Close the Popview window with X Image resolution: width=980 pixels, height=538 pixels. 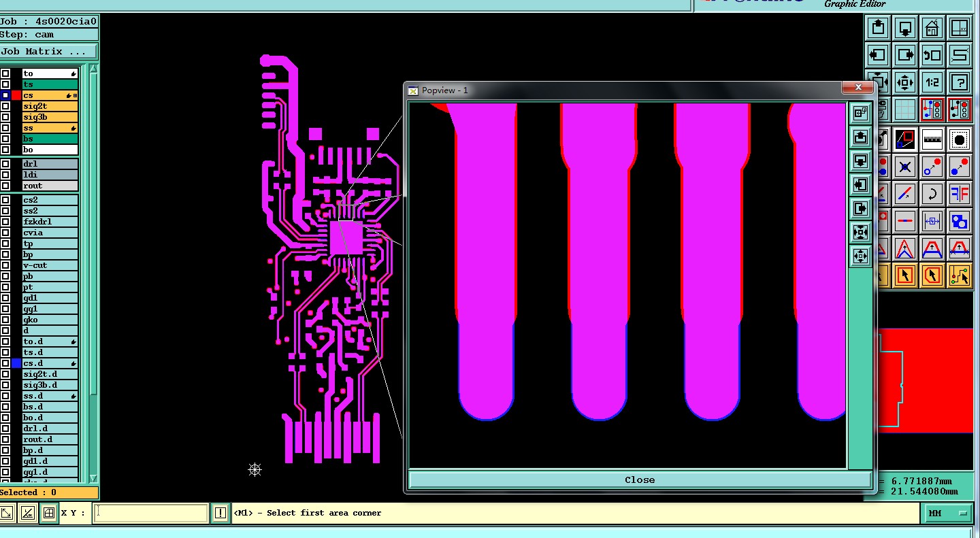(858, 88)
